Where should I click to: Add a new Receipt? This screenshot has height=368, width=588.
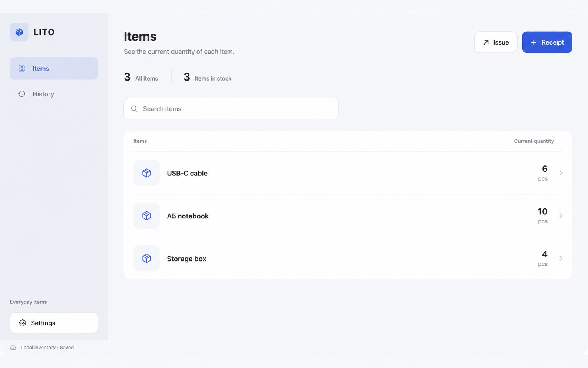pos(547,42)
